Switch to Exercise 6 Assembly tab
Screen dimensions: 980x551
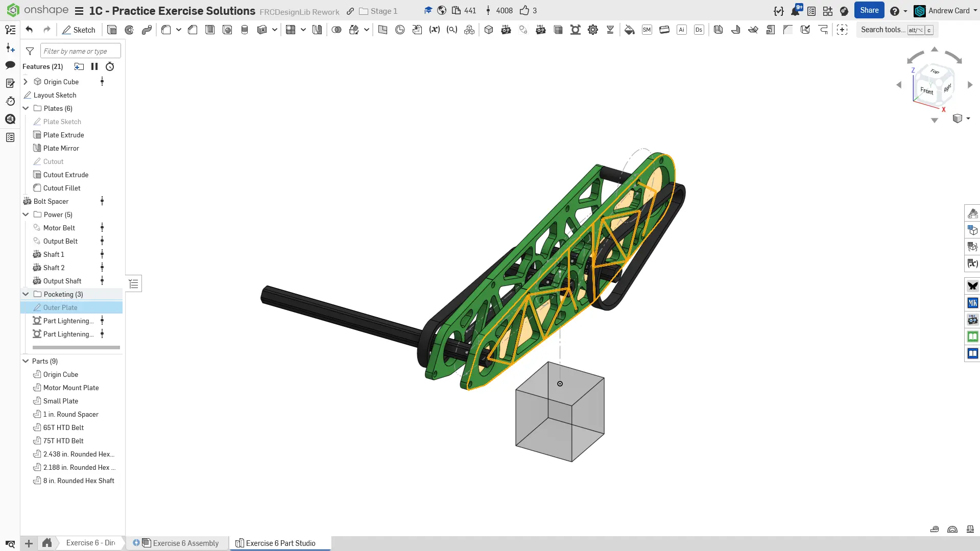coord(185,543)
